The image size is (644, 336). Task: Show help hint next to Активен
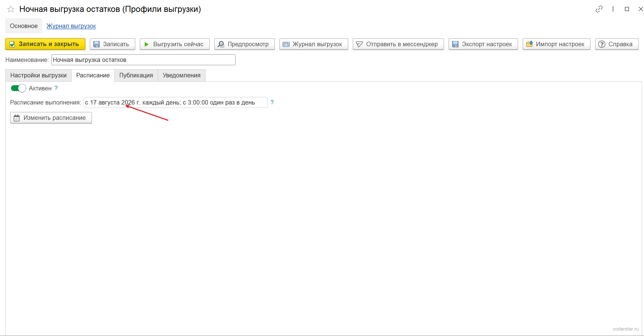[x=56, y=88]
